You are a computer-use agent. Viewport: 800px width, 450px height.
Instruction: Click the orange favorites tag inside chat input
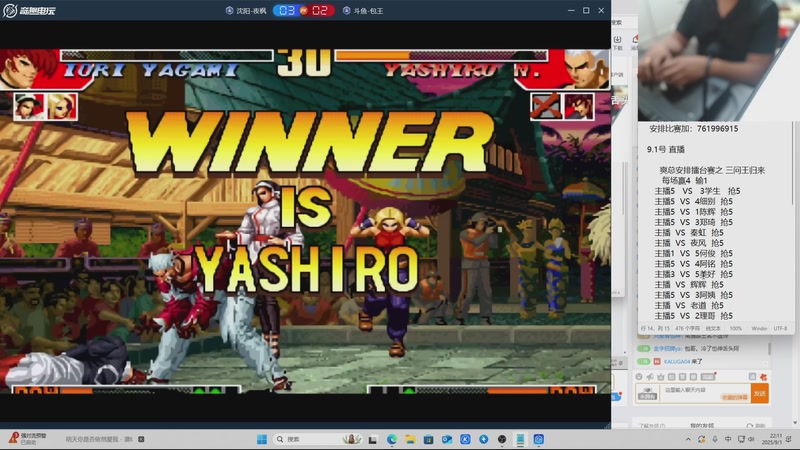pos(734,397)
